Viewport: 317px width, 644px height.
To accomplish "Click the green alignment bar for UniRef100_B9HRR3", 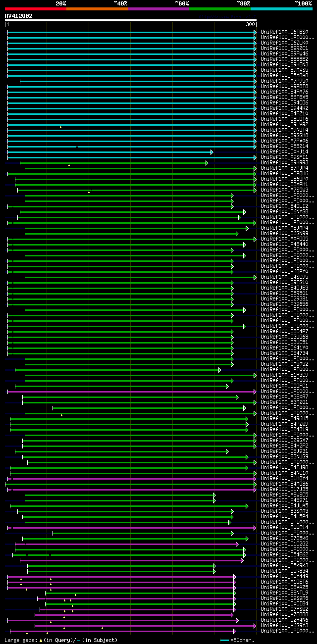I will tap(114, 163).
